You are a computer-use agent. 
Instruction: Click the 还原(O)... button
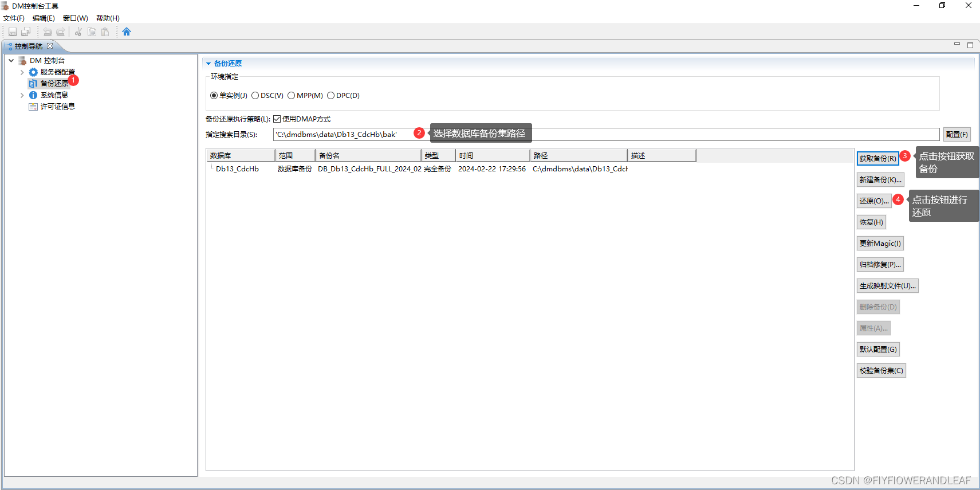(875, 201)
